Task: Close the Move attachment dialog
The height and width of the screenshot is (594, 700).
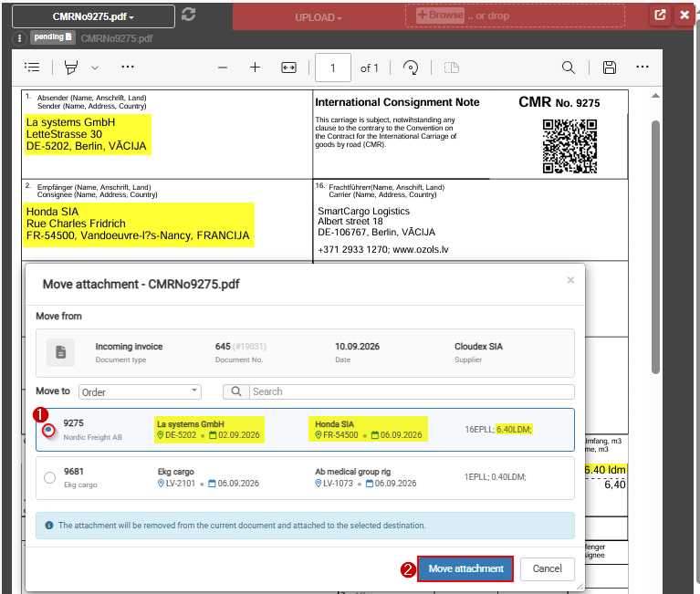Action: (x=570, y=280)
